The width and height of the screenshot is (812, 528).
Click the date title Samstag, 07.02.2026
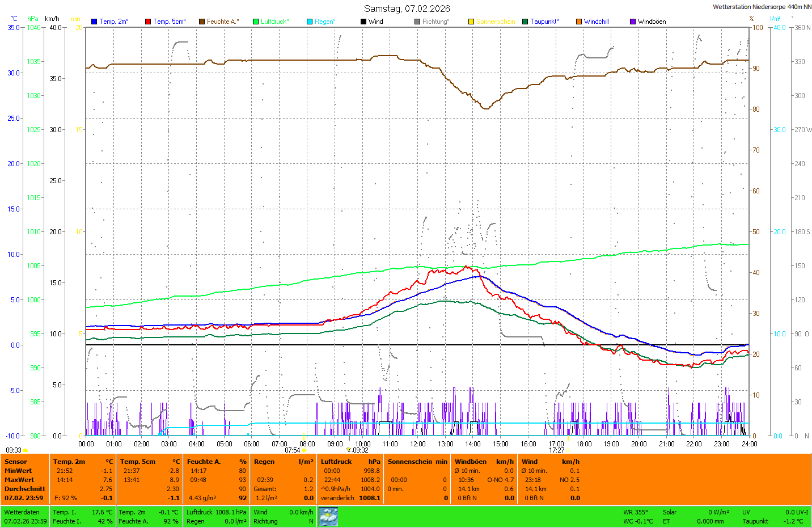point(407,9)
